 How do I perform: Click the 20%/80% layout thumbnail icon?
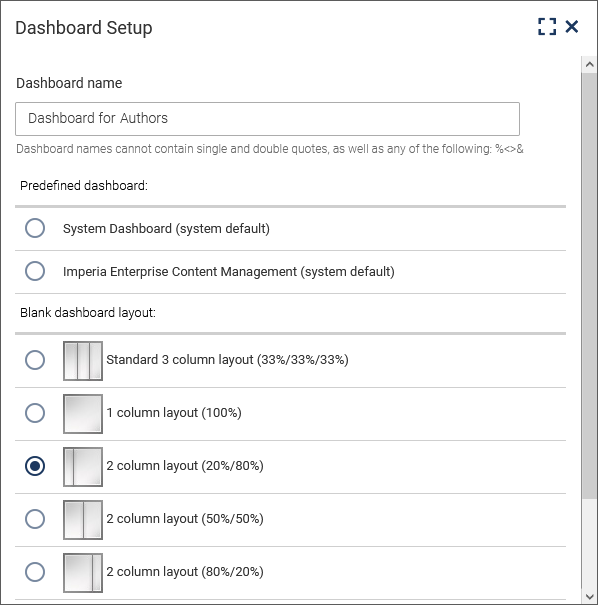tap(83, 467)
